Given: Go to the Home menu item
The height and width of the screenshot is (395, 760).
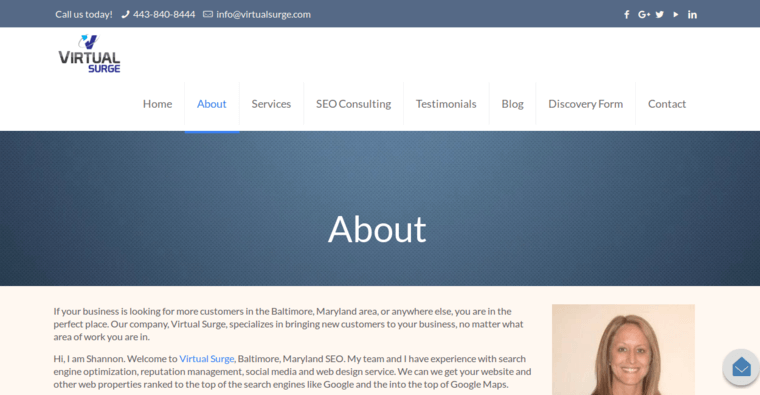Looking at the screenshot, I should pos(158,104).
